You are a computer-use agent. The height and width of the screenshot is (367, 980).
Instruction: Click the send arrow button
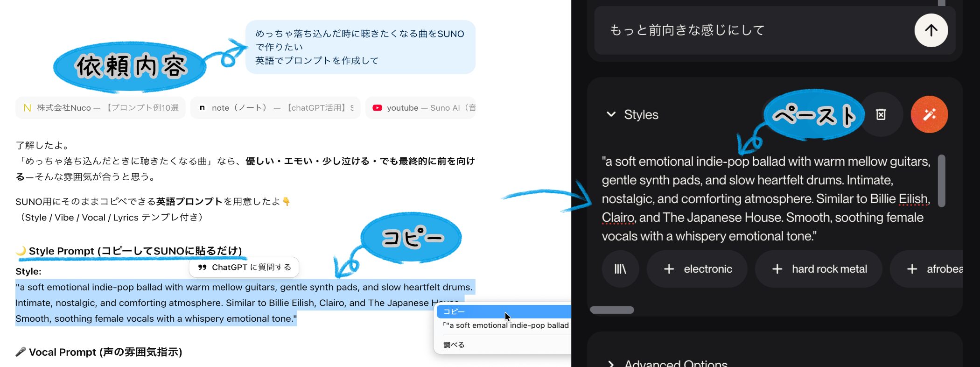(931, 30)
